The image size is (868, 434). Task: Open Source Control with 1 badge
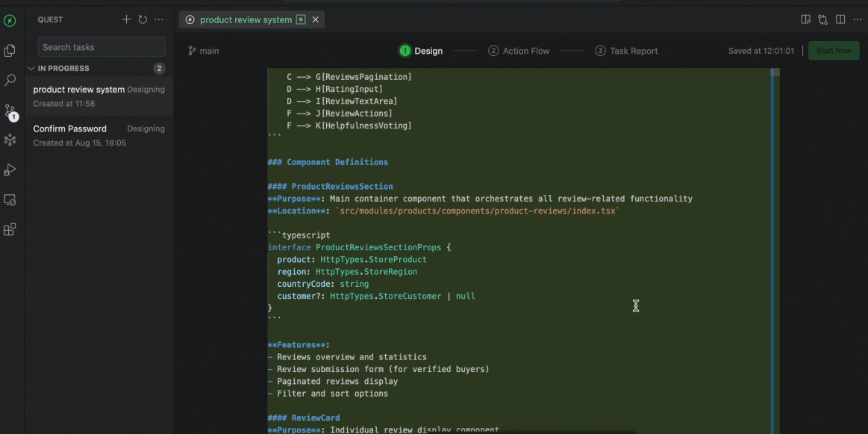click(10, 111)
